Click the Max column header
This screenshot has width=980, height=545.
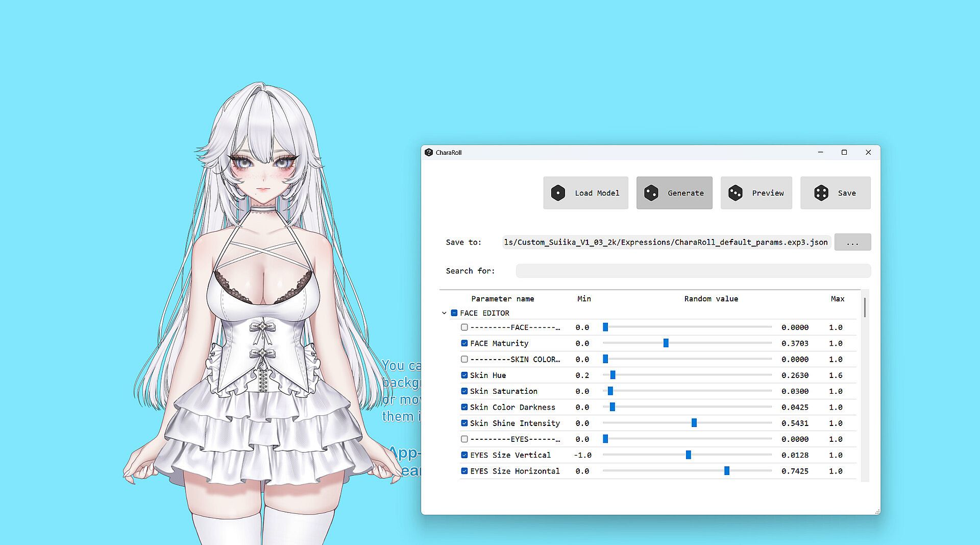[x=838, y=299]
